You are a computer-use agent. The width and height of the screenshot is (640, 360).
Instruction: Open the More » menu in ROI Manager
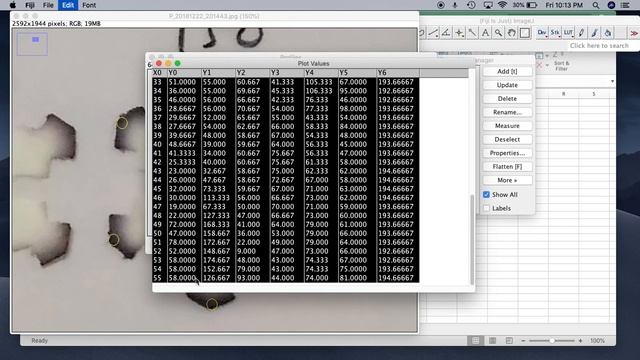[x=507, y=180]
